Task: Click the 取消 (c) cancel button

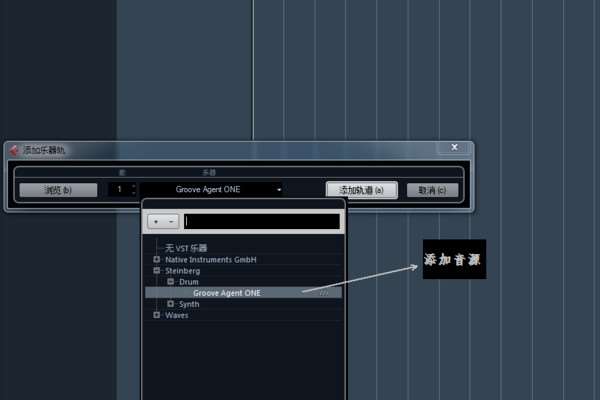Action: click(432, 190)
